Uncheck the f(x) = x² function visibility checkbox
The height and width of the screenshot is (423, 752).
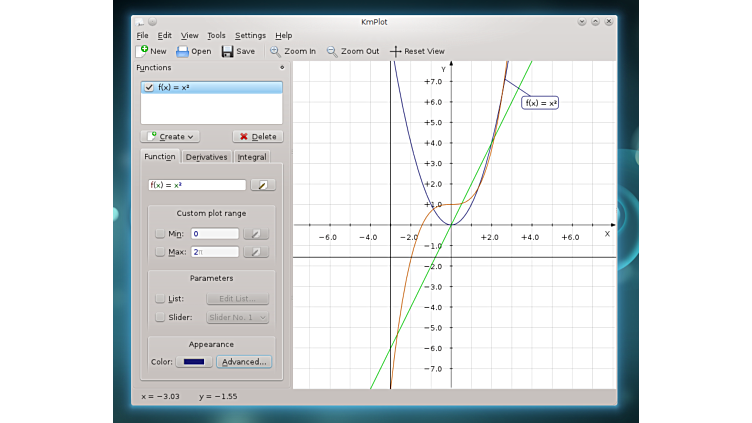(149, 88)
